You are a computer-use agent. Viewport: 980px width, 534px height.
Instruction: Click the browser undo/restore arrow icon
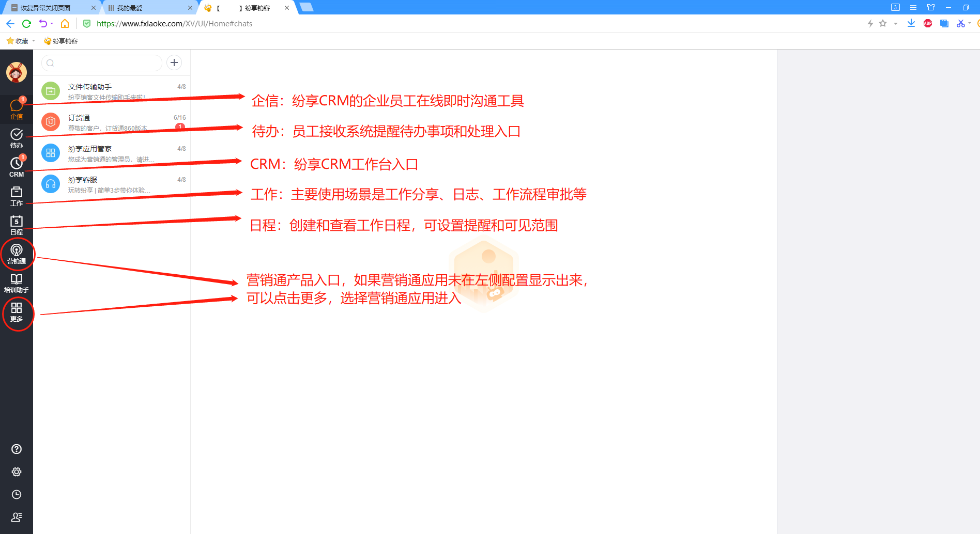(43, 23)
